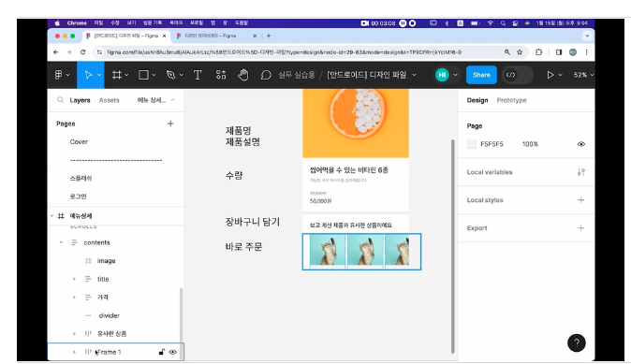
Task: Open Move tool options chevron
Action: click(99, 75)
